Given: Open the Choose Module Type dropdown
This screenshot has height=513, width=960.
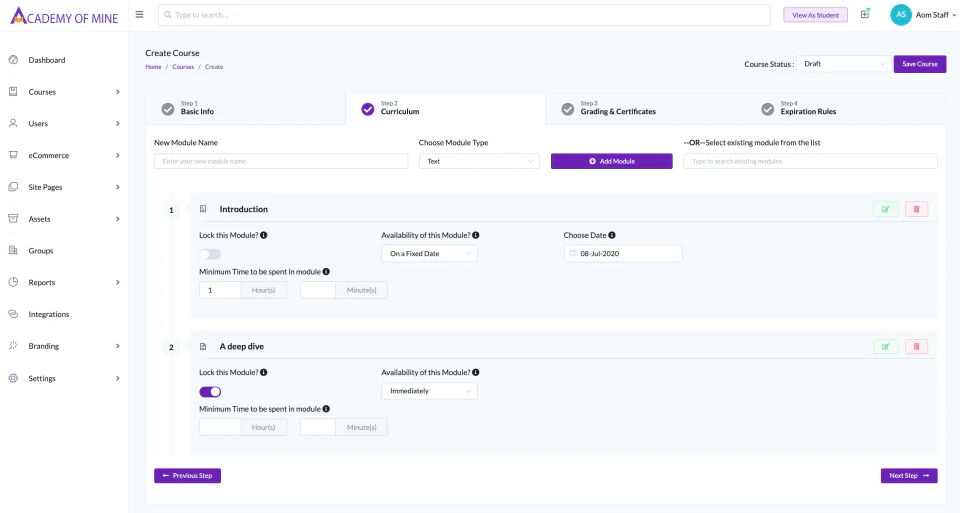Looking at the screenshot, I should click(x=478, y=161).
